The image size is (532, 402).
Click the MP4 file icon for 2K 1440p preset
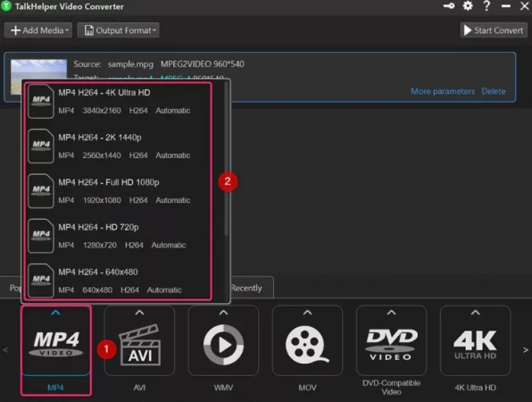point(41,147)
